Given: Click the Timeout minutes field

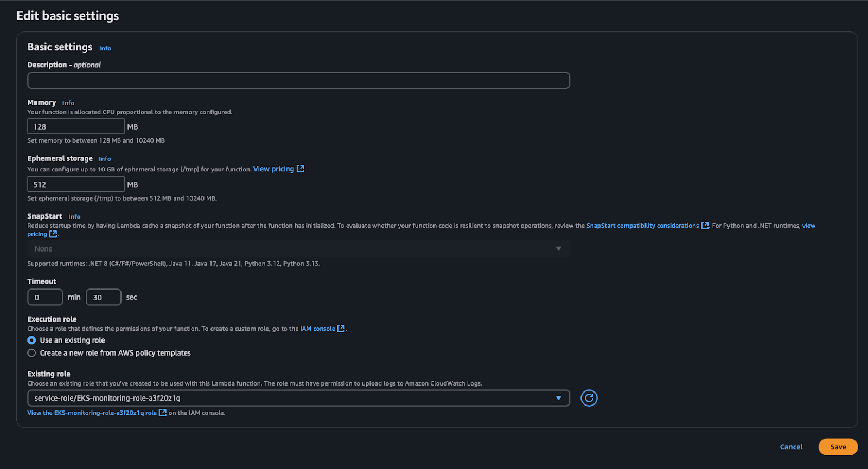Looking at the screenshot, I should [x=45, y=297].
